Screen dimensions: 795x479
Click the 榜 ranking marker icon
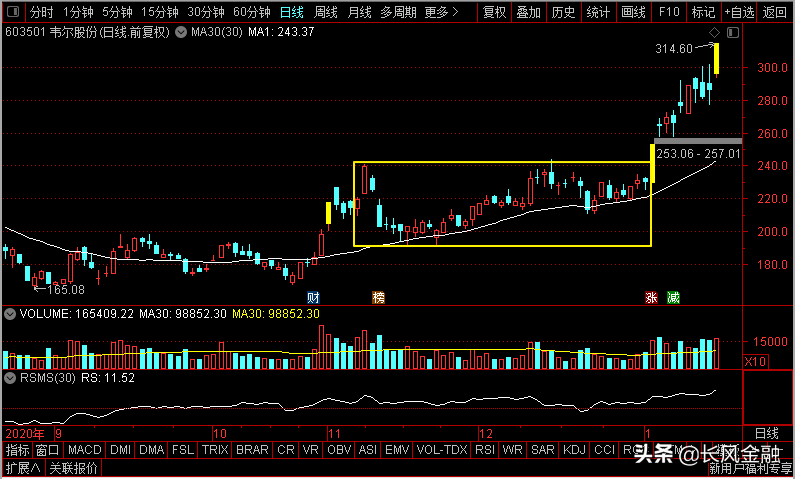pyautogui.click(x=378, y=298)
